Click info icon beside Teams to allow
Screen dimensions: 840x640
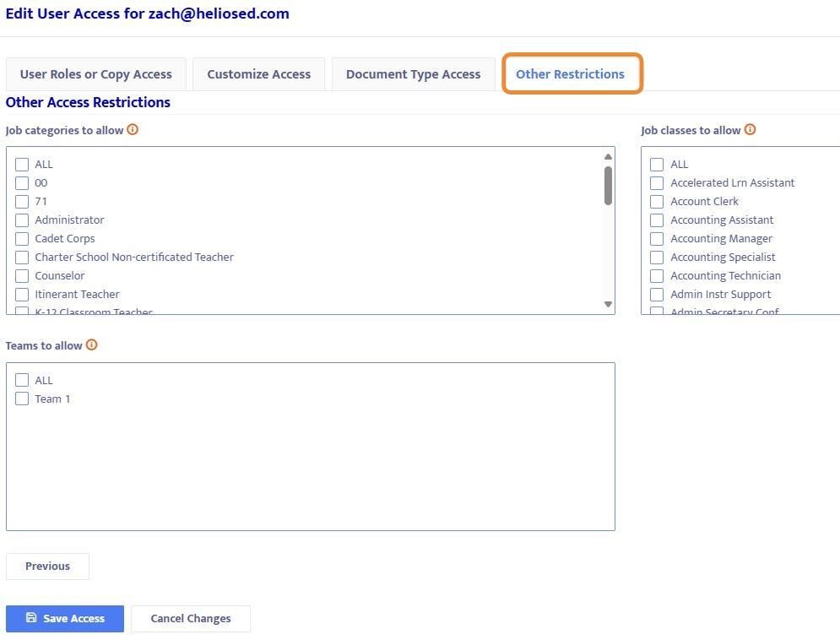pyautogui.click(x=92, y=344)
